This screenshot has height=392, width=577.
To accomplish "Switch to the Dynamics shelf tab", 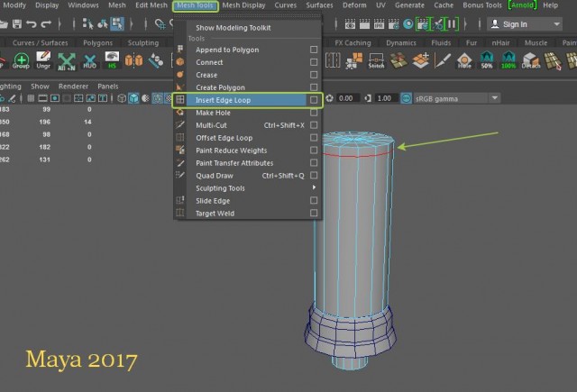I will [x=401, y=43].
